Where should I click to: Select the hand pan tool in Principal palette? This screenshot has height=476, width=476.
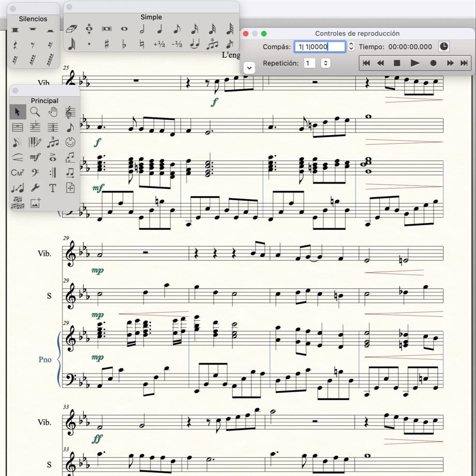tap(53, 112)
